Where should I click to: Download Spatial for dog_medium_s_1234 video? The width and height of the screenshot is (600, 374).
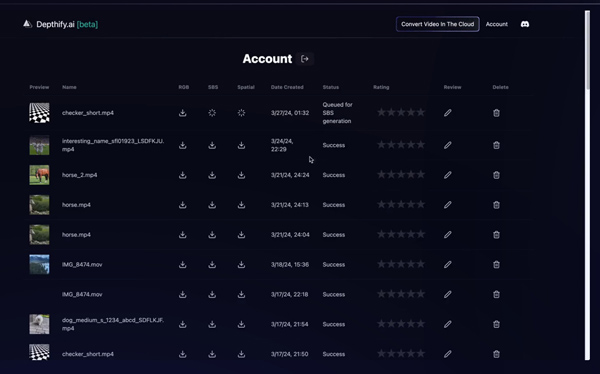point(241,325)
